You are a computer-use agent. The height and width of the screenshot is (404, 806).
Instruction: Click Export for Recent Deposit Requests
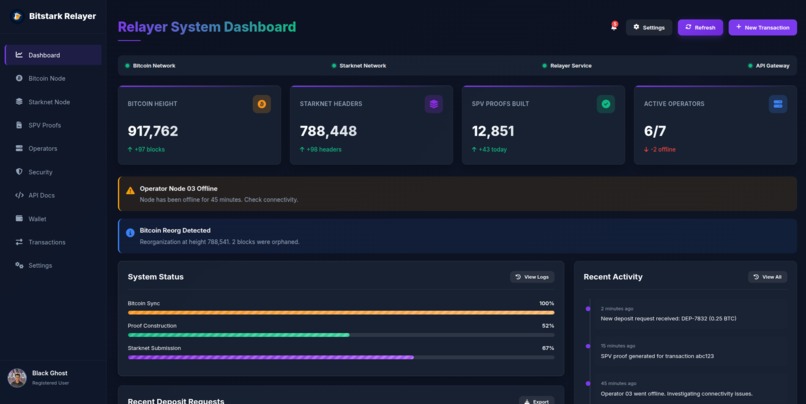536,401
